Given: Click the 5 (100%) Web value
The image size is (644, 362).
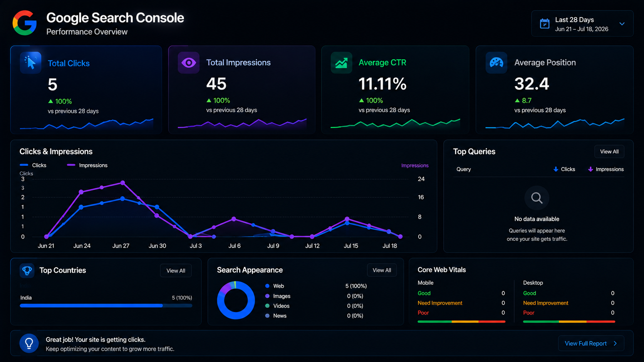Looking at the screenshot, I should tap(356, 286).
